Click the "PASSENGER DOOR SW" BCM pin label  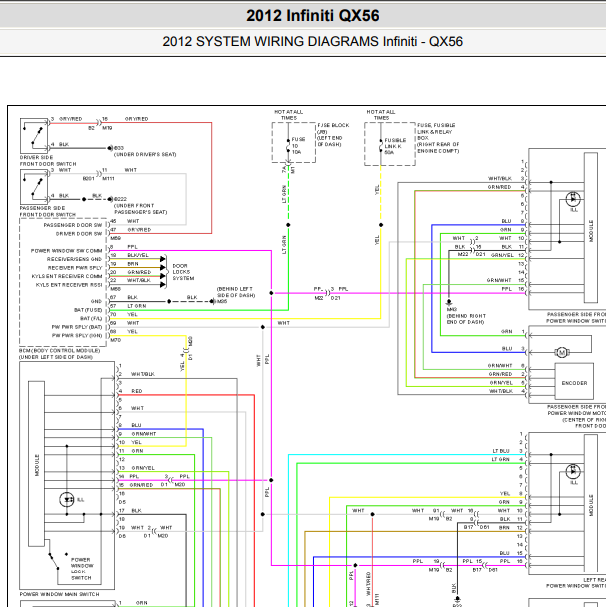coord(73,225)
